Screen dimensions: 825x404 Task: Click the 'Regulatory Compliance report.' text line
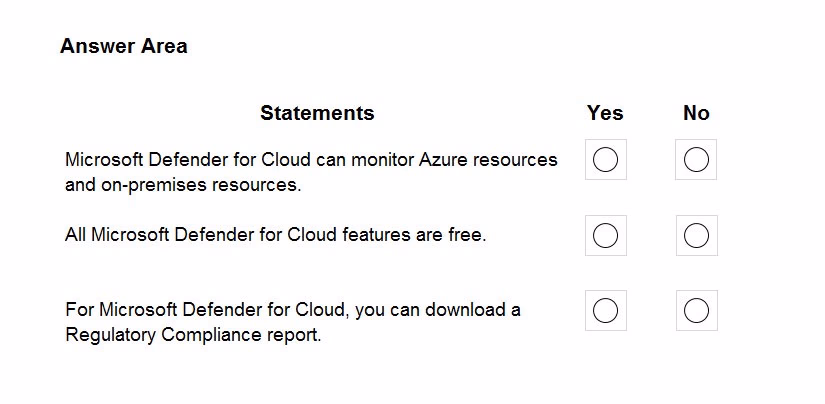[x=193, y=335]
